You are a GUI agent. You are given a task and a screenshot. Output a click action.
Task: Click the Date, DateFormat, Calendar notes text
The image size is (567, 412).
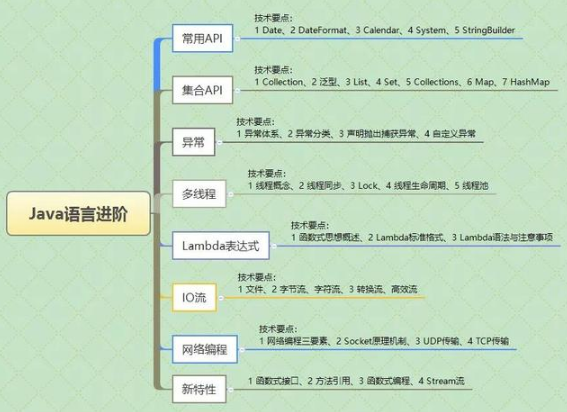point(384,30)
